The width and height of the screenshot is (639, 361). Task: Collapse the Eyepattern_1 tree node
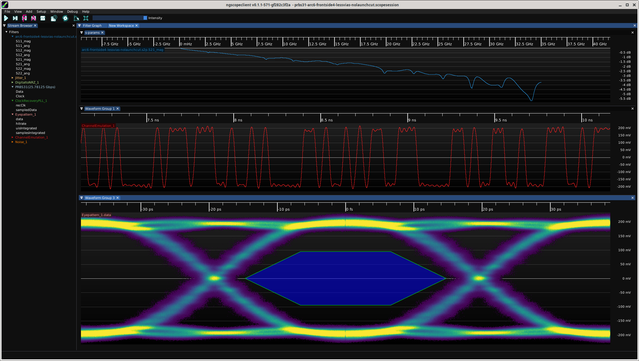click(x=12, y=114)
